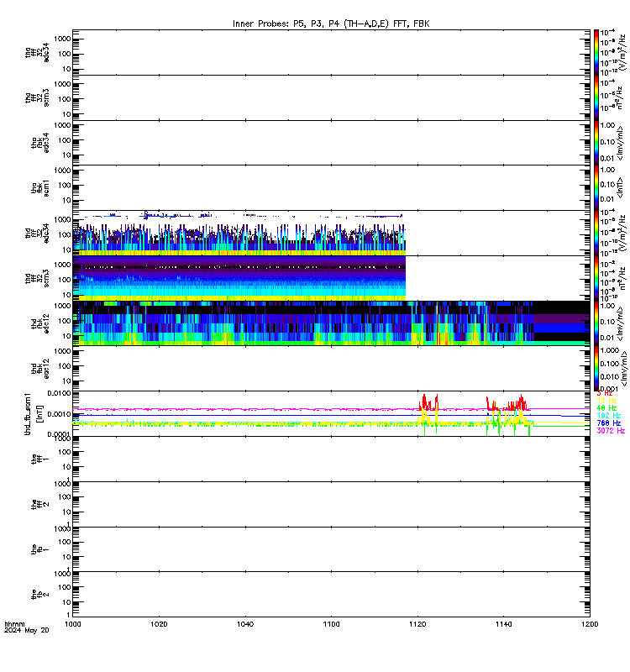Click the 'tha fbk scm1' panel label
630x672 pixels.
[x=40, y=188]
